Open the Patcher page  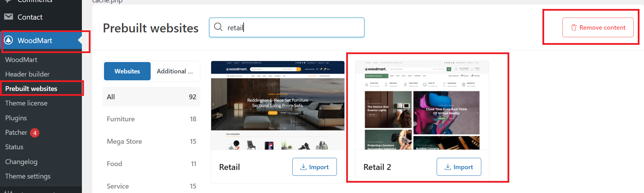[16, 132]
